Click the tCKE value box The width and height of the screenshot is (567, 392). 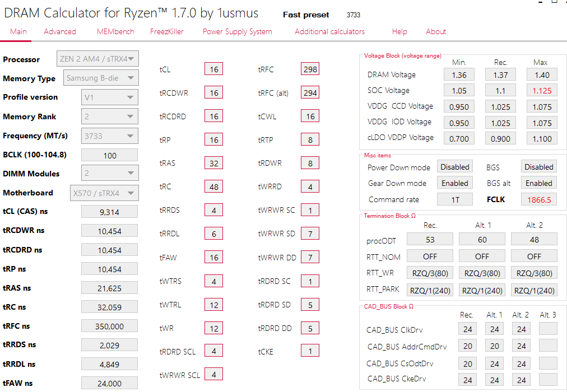click(310, 351)
